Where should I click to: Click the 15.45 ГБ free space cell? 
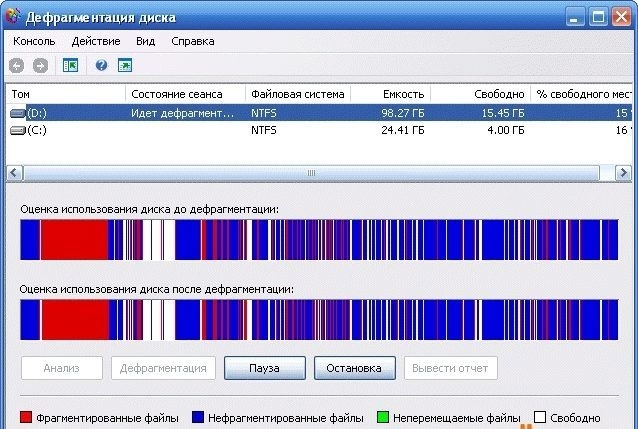click(503, 113)
